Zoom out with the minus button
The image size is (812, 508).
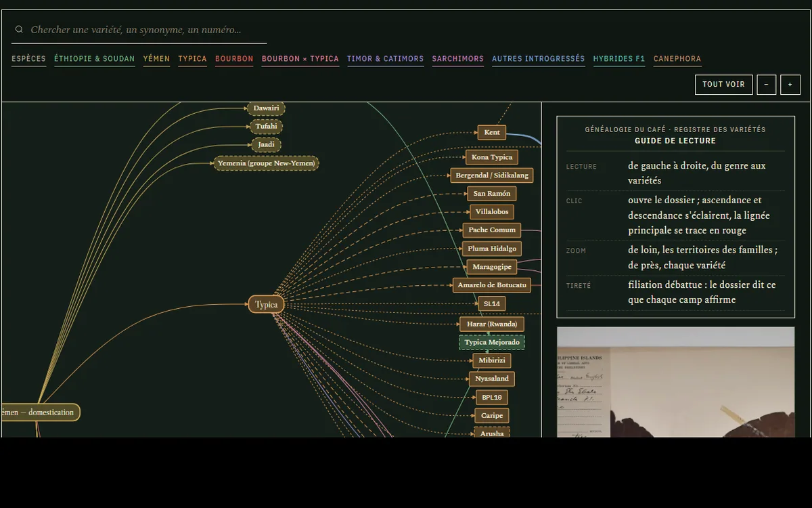click(766, 85)
